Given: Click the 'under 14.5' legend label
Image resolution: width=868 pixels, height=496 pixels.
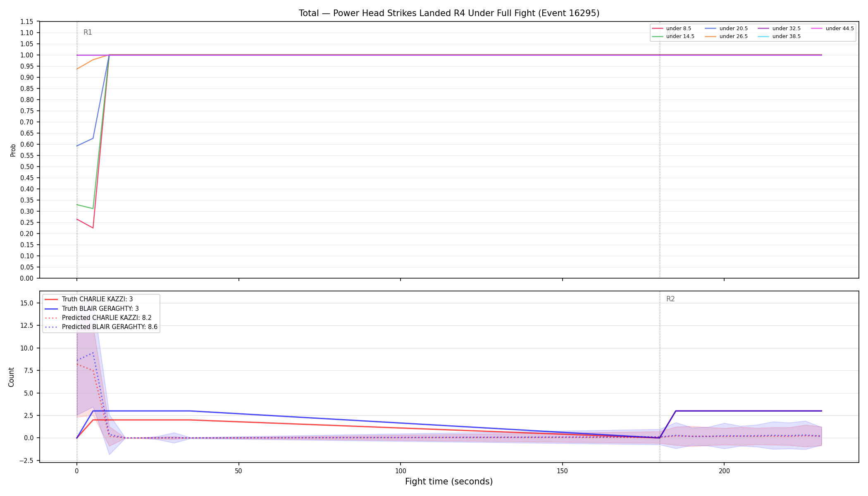Looking at the screenshot, I should 680,36.
